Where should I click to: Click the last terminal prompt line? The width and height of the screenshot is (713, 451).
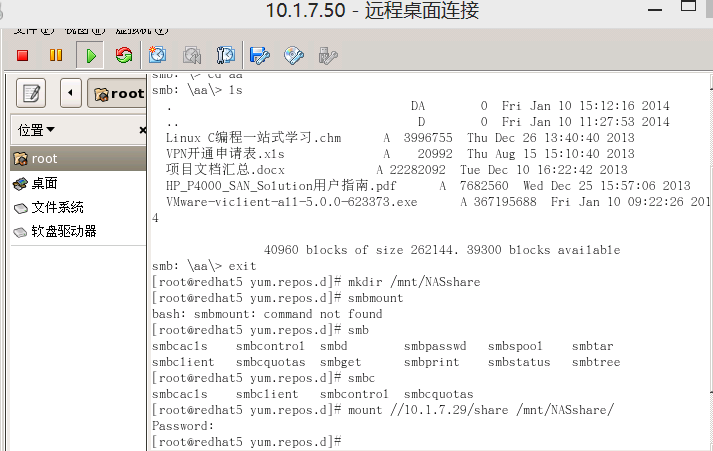click(246, 441)
